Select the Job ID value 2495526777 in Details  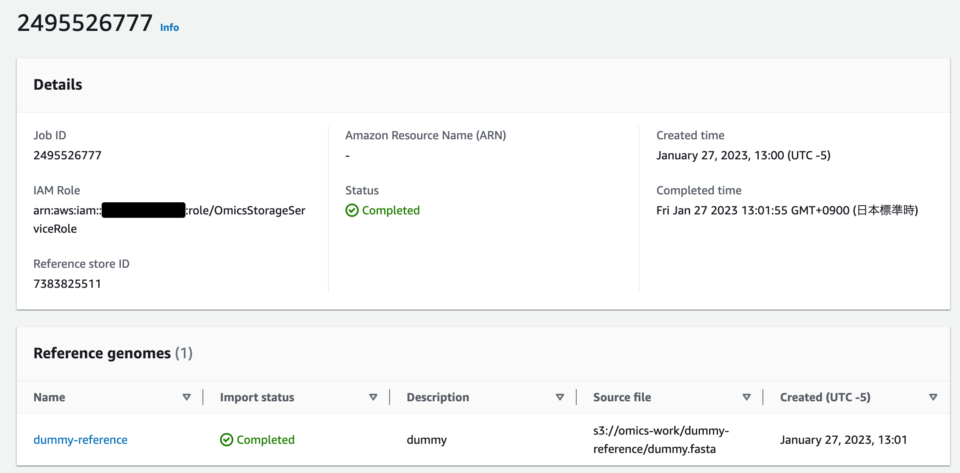pos(67,155)
